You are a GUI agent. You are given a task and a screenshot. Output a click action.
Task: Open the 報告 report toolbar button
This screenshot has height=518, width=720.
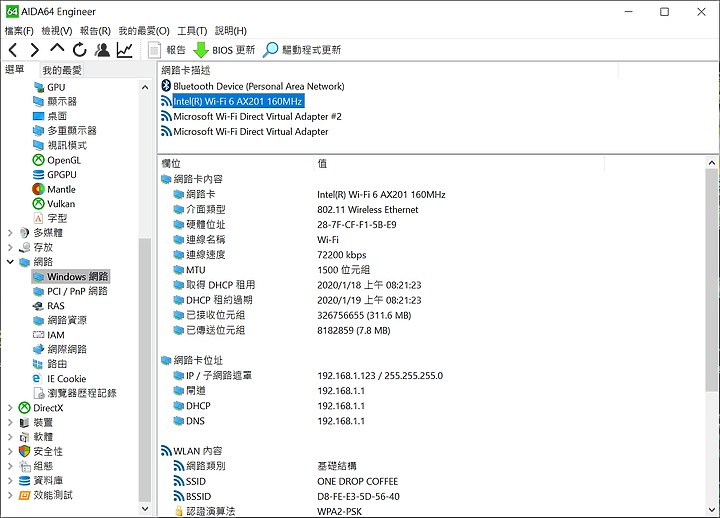tap(167, 50)
